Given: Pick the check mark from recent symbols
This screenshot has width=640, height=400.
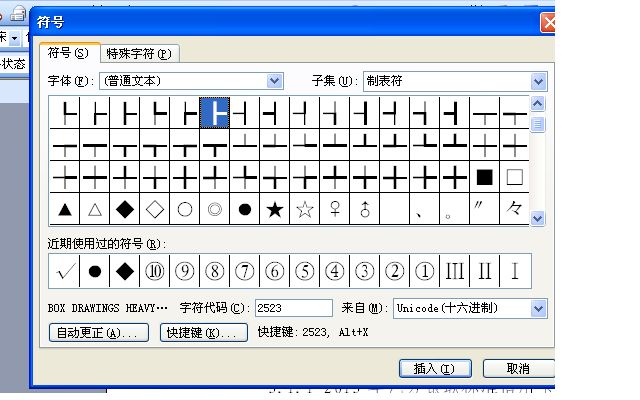Looking at the screenshot, I should (x=65, y=271).
